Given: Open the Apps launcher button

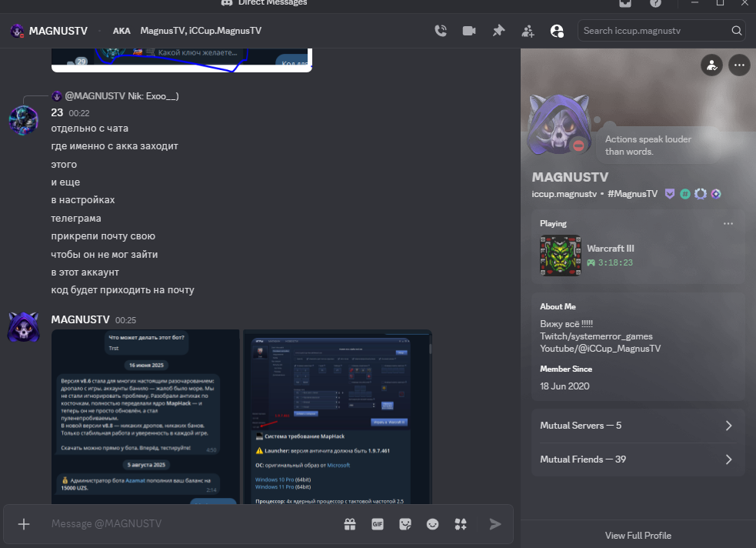Looking at the screenshot, I should [461, 524].
